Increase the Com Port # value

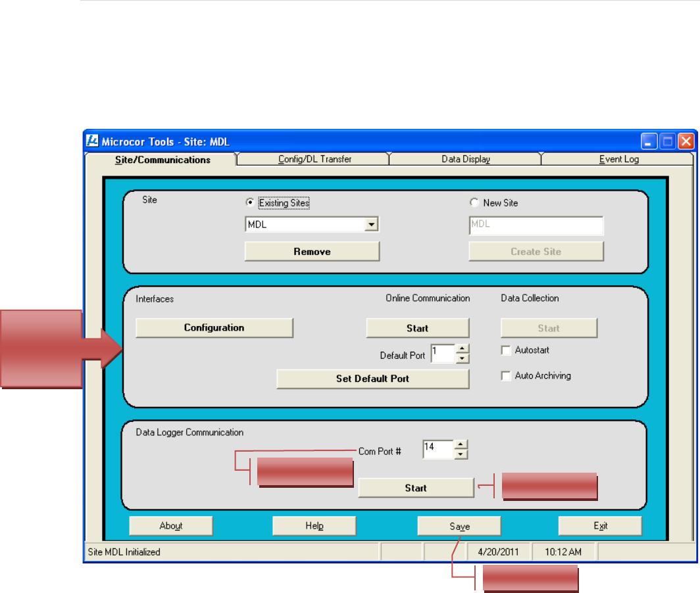pyautogui.click(x=461, y=444)
